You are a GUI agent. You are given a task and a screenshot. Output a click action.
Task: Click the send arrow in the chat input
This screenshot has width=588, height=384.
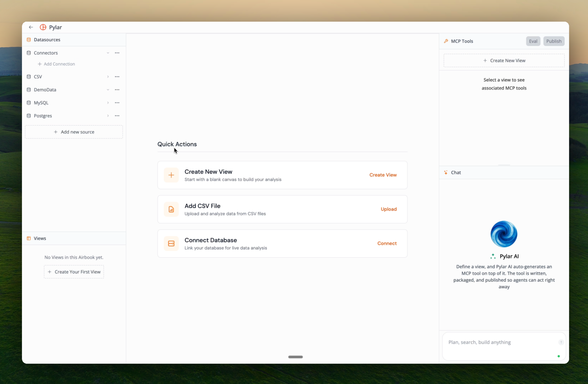(561, 342)
